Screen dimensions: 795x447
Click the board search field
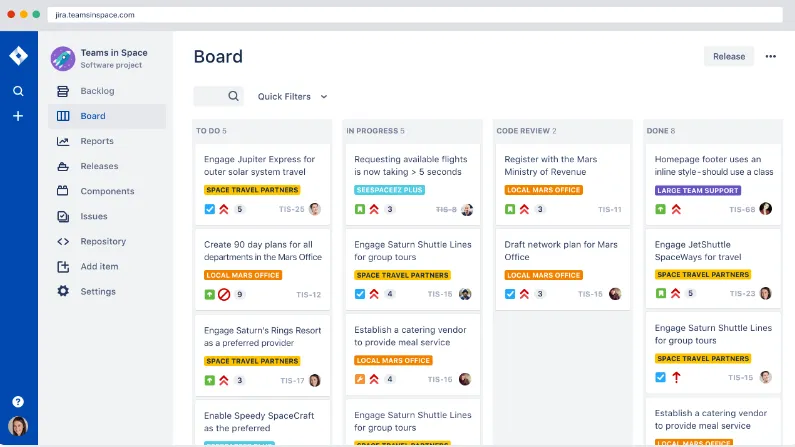pyautogui.click(x=219, y=96)
